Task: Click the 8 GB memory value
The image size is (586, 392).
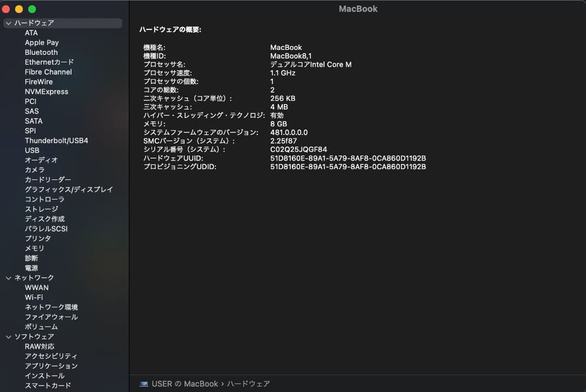Action: click(x=278, y=124)
